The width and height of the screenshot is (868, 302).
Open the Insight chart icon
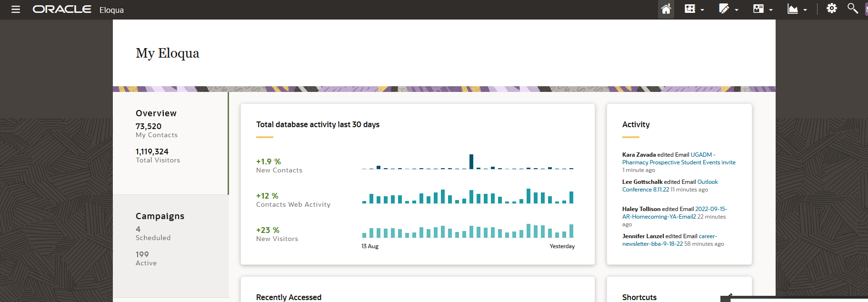point(792,9)
